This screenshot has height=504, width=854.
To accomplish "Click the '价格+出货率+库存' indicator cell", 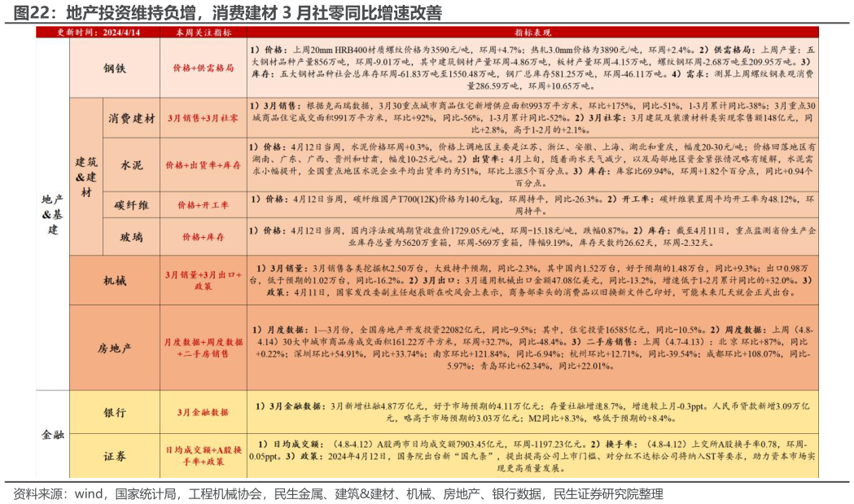I will point(204,165).
